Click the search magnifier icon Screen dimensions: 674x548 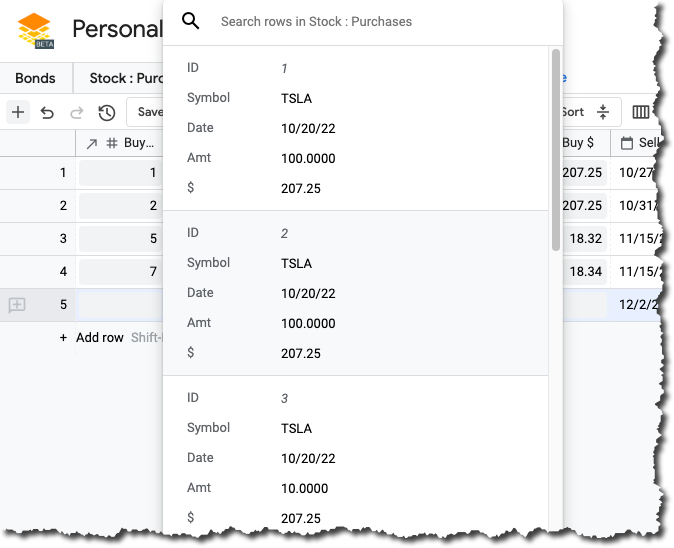tap(191, 21)
